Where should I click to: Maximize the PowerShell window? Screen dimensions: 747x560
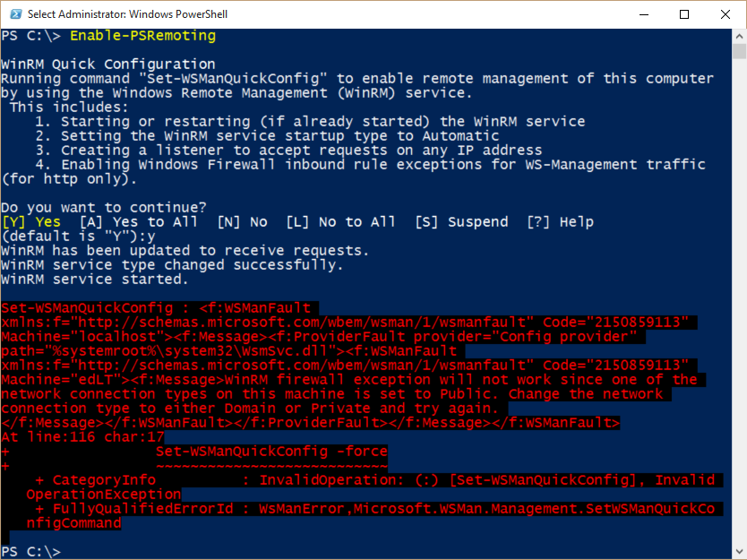point(684,14)
